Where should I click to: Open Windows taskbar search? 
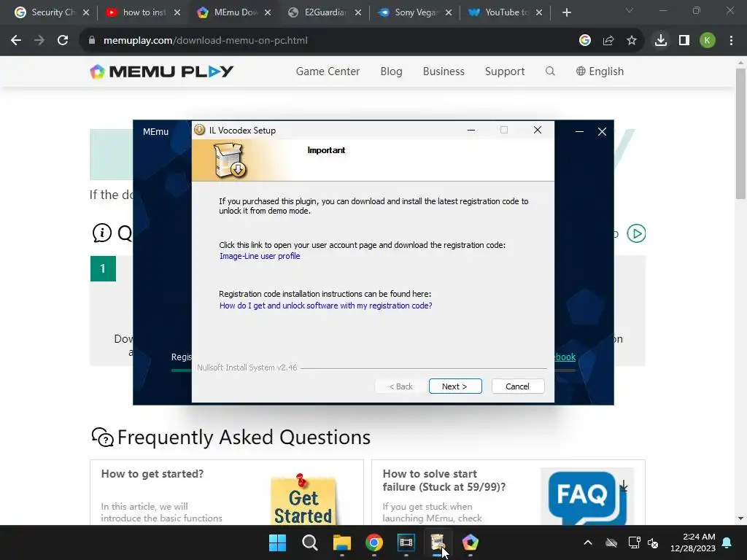(309, 542)
